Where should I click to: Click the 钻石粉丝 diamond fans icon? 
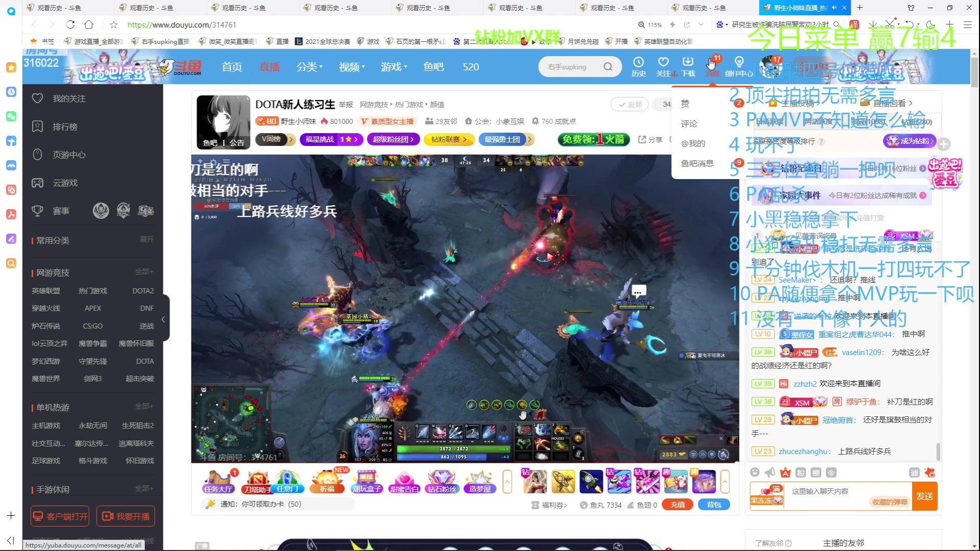[x=442, y=482]
